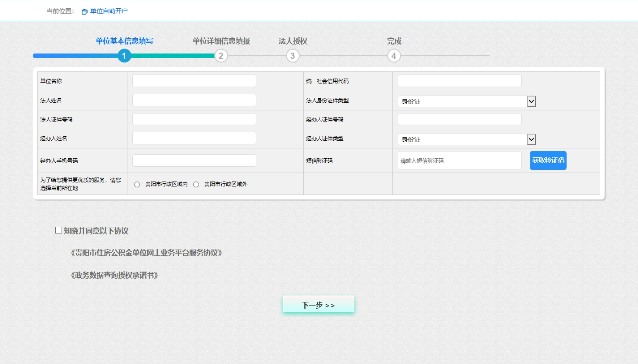
Task: Focus the 统一社会信用代码 input field
Action: pos(460,81)
